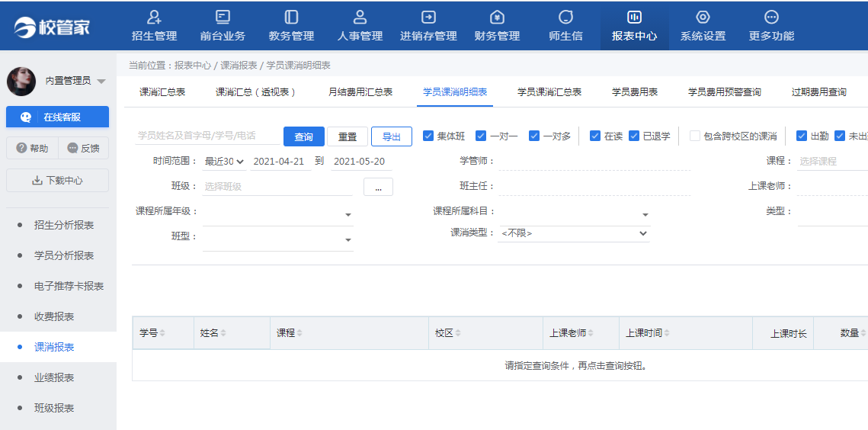
Task: Sort by 学号 column arrows
Action: coord(162,333)
